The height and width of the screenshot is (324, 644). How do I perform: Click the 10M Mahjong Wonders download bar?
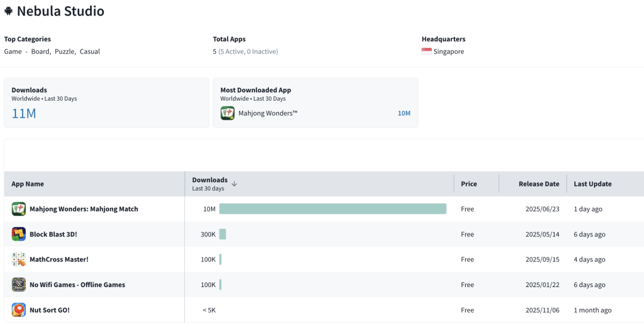pos(332,209)
